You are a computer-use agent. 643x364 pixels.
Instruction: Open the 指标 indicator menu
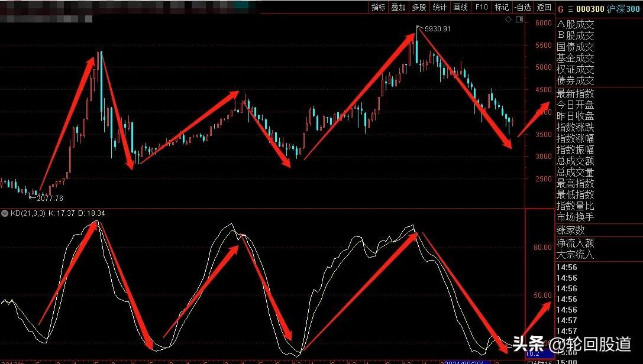(x=379, y=7)
